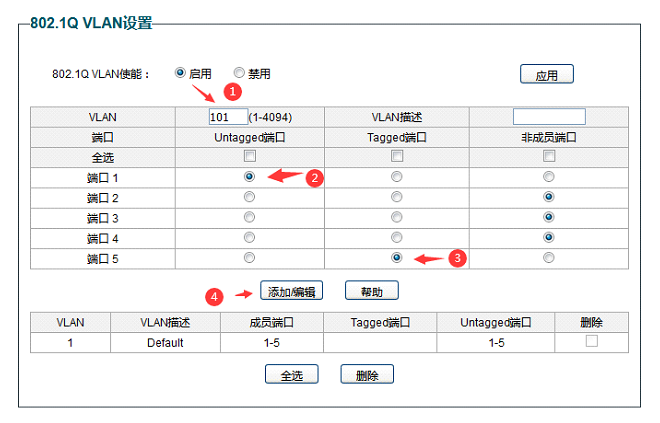Viewport: 660px width, 423px height.
Task: Check the Untagged端口 select-all checkbox
Action: click(249, 156)
